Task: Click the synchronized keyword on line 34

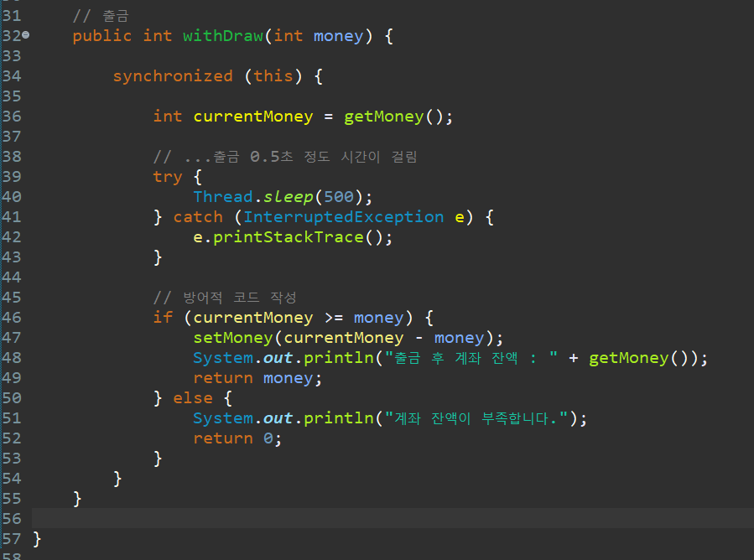Action: tap(173, 76)
